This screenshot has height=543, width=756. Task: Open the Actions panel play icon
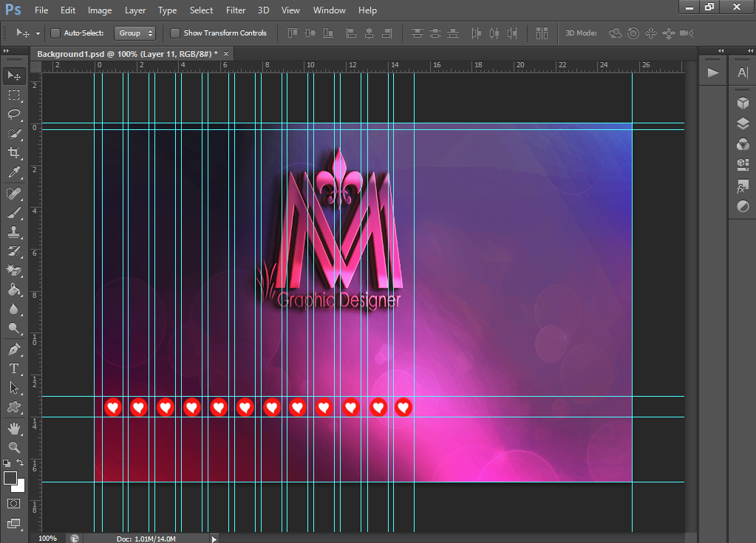pos(713,72)
